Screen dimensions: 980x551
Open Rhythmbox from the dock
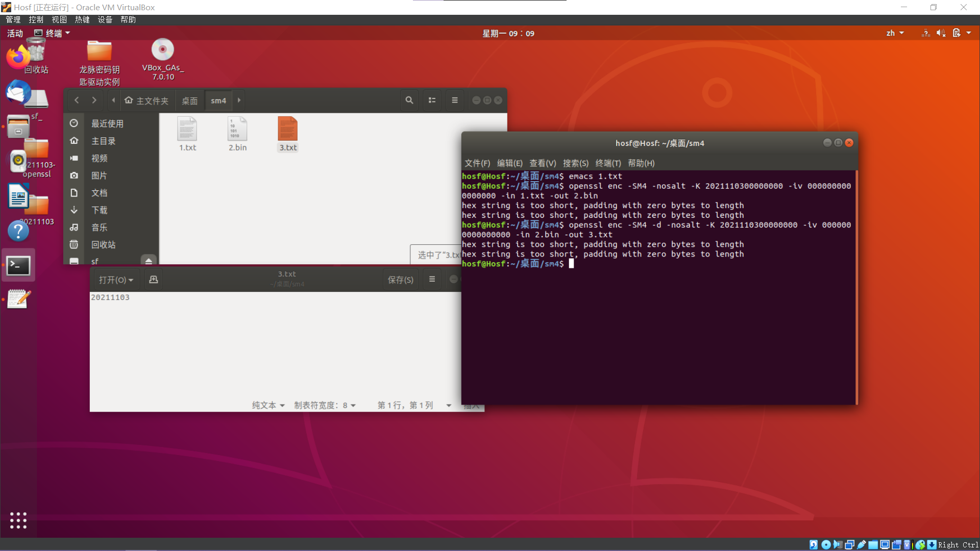click(x=18, y=161)
